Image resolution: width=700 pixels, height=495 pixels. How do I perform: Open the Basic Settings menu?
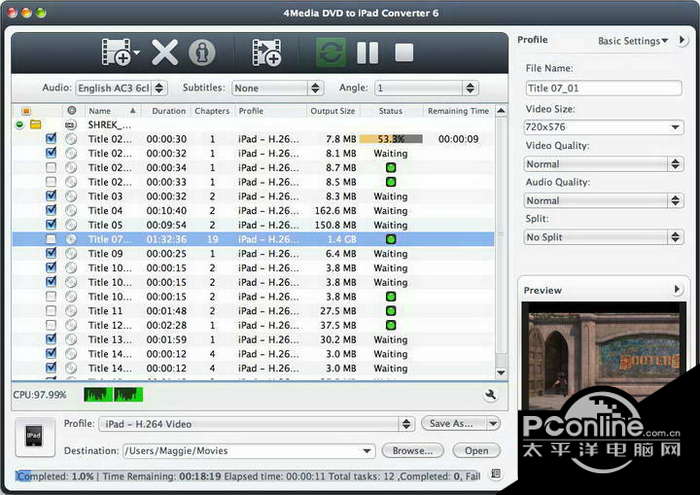[x=633, y=41]
